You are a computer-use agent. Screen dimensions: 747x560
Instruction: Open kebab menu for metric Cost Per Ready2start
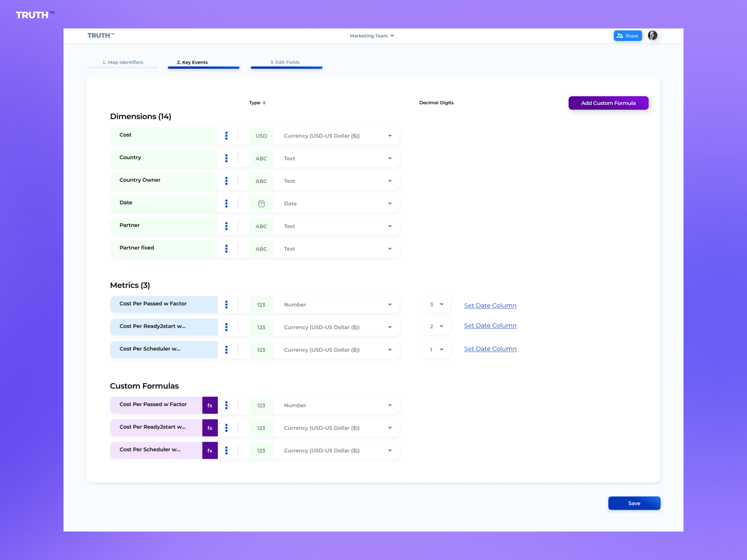[226, 327]
